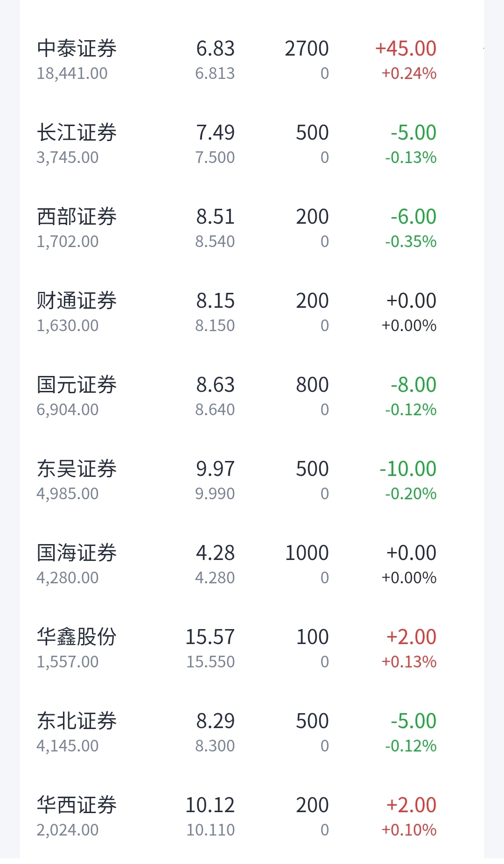Click the +45.00 profit value

pos(406,49)
